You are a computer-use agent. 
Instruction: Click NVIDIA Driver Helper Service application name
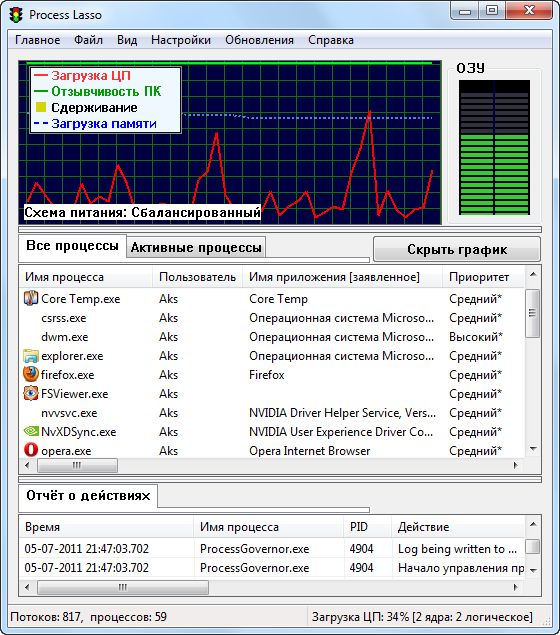coord(343,413)
